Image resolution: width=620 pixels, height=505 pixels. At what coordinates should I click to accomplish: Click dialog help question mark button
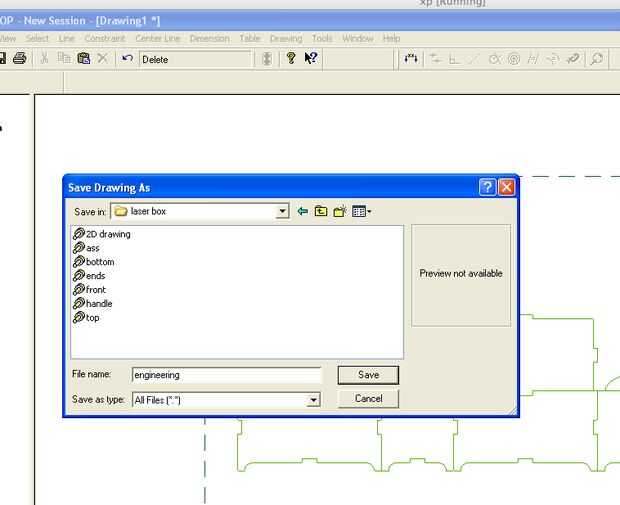tap(487, 187)
